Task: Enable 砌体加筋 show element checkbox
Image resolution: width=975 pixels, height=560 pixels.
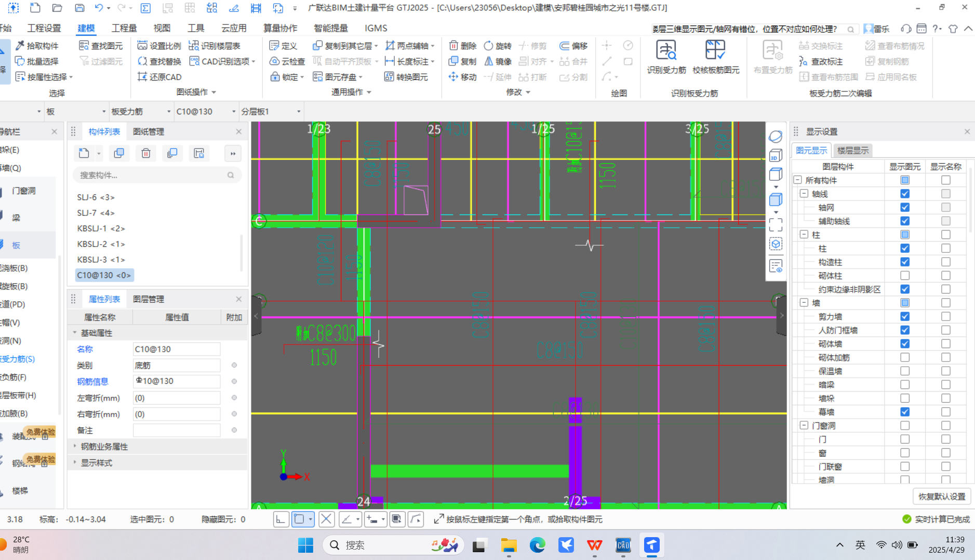Action: (x=905, y=357)
